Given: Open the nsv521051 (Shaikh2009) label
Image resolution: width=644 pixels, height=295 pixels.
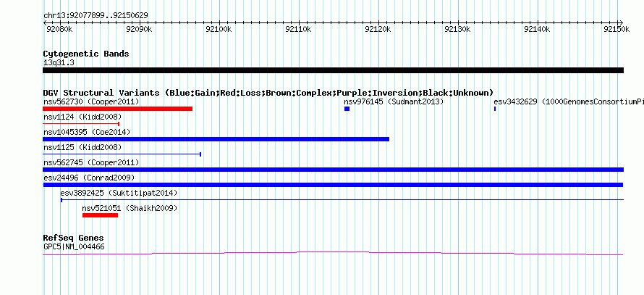Looking at the screenshot, I should (130, 208).
